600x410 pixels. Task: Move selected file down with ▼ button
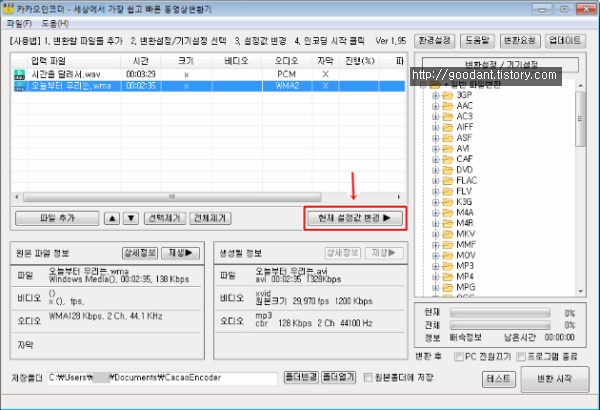tap(131, 219)
